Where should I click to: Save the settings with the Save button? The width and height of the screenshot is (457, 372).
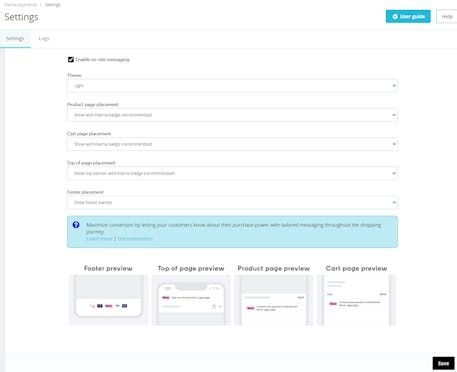[443, 363]
